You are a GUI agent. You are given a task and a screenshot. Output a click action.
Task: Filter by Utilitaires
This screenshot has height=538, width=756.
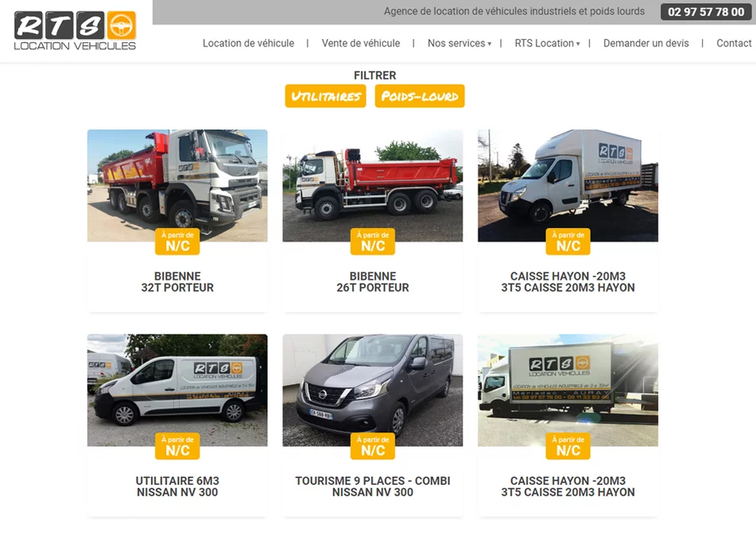pos(325,96)
